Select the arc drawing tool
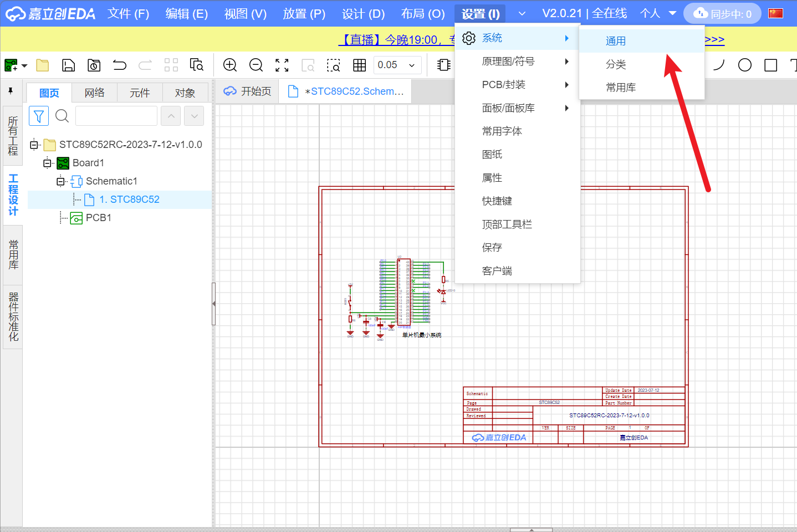The height and width of the screenshot is (532, 797). pos(719,65)
